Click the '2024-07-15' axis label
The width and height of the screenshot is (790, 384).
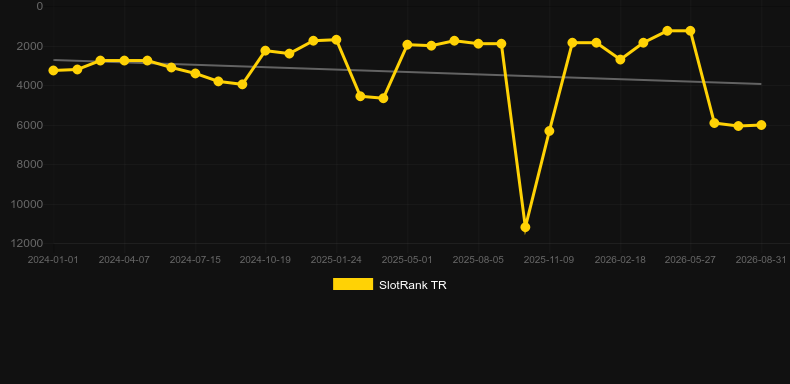(x=195, y=260)
